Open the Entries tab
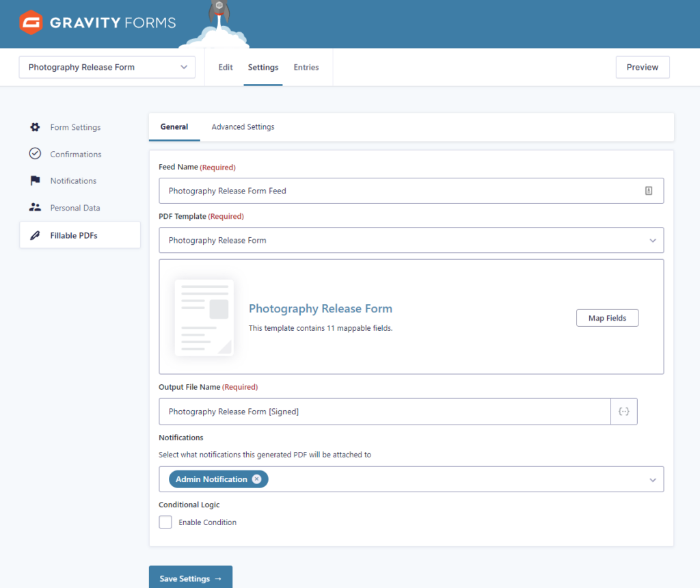 click(306, 67)
